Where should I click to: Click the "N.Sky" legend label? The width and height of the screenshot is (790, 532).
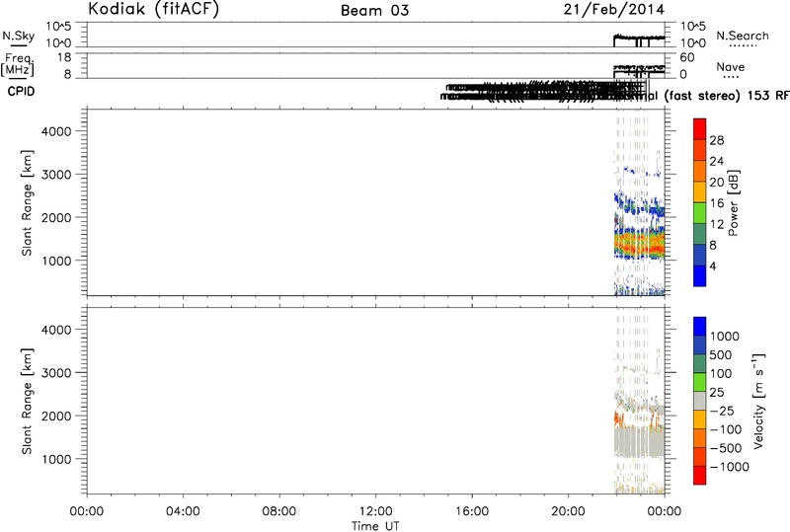point(19,36)
